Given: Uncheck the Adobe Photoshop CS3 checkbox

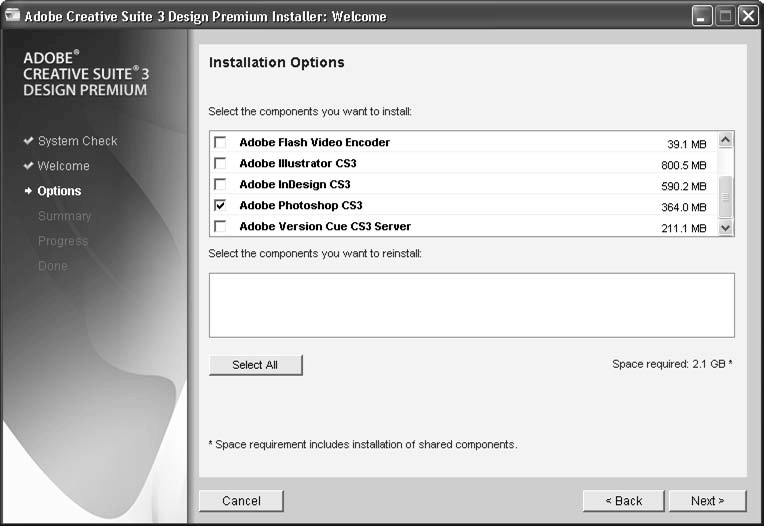Looking at the screenshot, I should [x=220, y=206].
